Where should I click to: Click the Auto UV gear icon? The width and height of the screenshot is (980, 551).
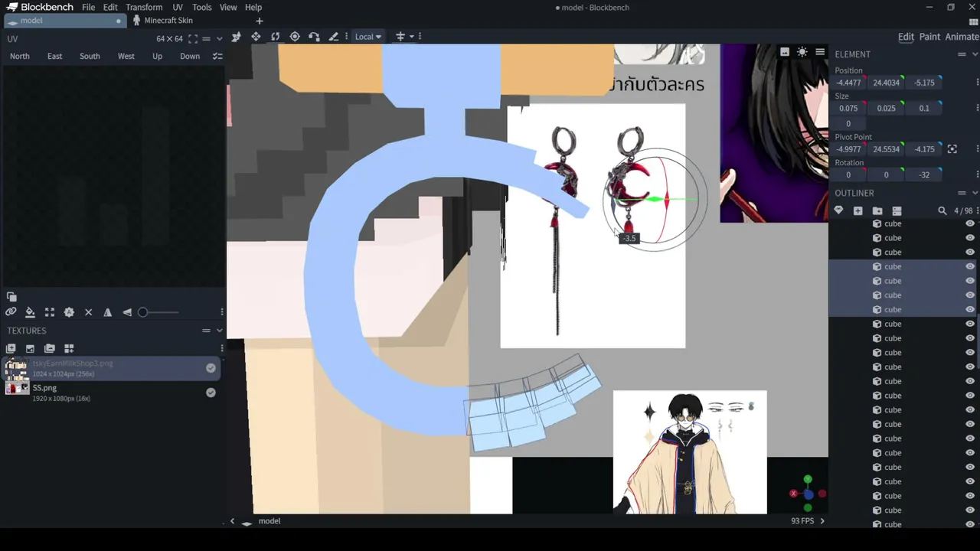click(x=69, y=312)
